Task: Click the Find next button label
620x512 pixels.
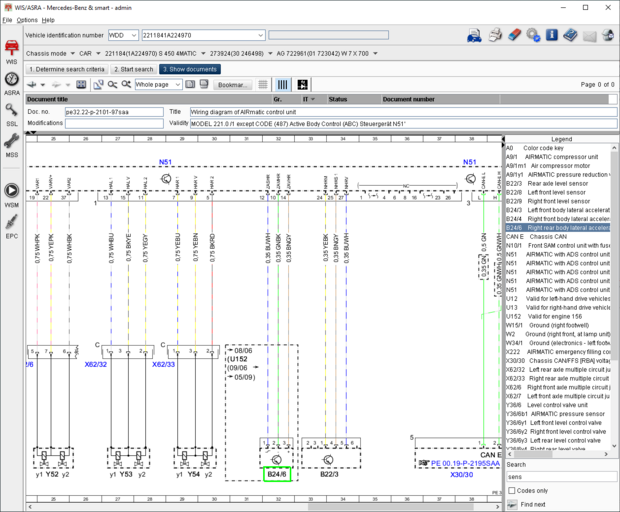Action: coord(533,504)
